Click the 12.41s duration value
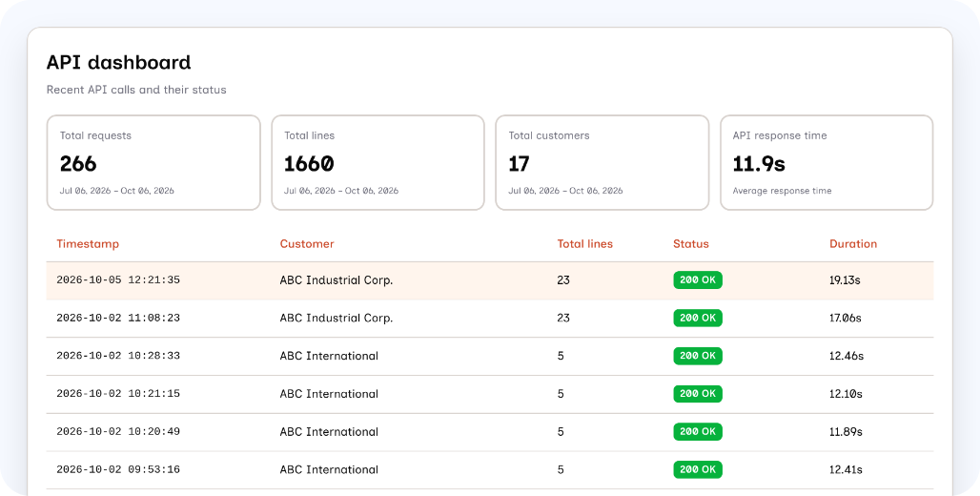Screen dimensions: 980x496 [847, 469]
